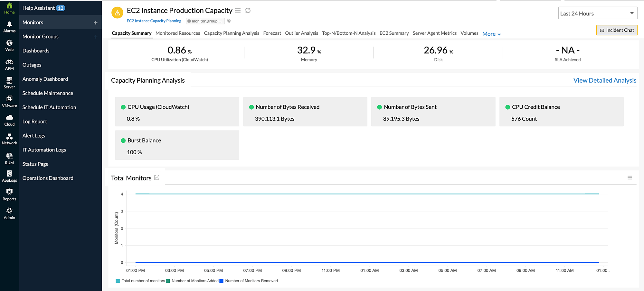This screenshot has height=291, width=644.
Task: Navigate to the Cloud section
Action: 9,120
